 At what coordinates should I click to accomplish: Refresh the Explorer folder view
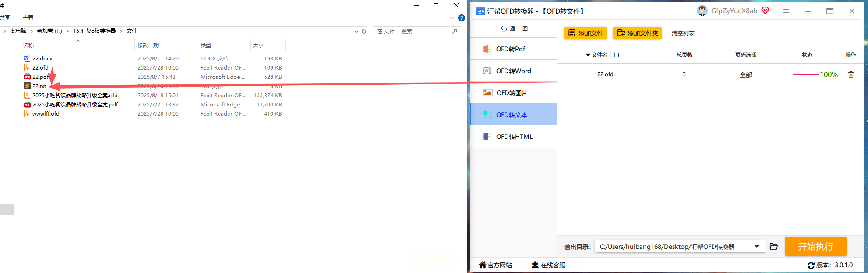[x=364, y=31]
